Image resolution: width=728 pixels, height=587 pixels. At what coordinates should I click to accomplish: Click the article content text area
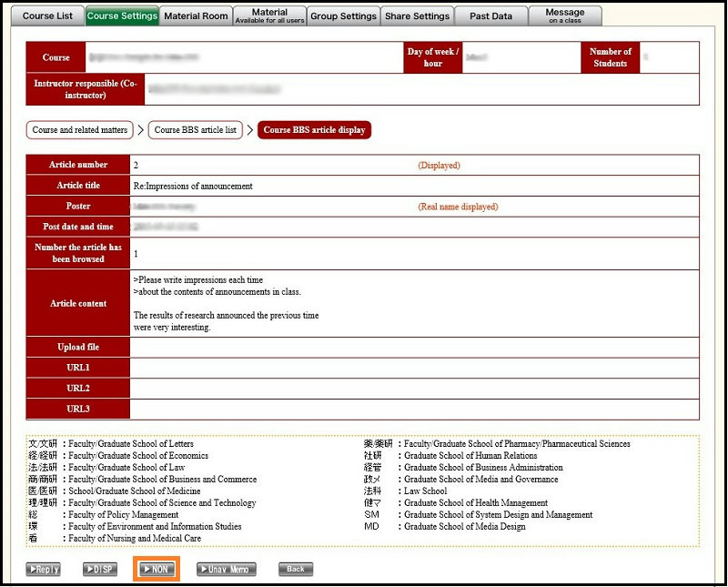coord(414,303)
